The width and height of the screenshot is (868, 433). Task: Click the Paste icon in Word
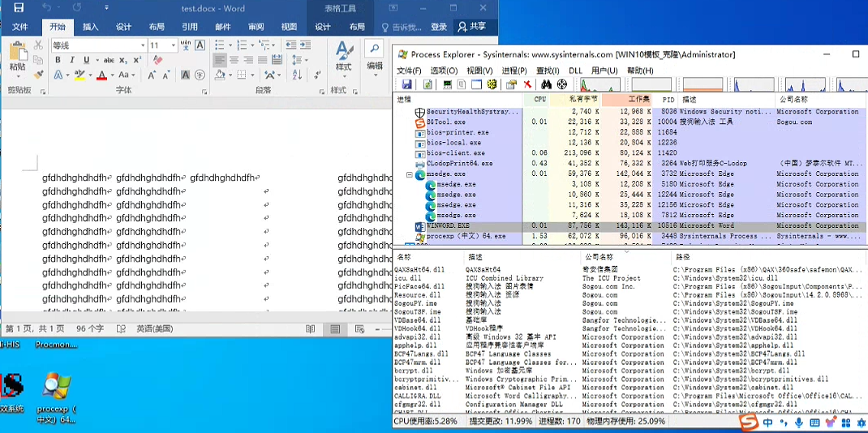click(17, 51)
